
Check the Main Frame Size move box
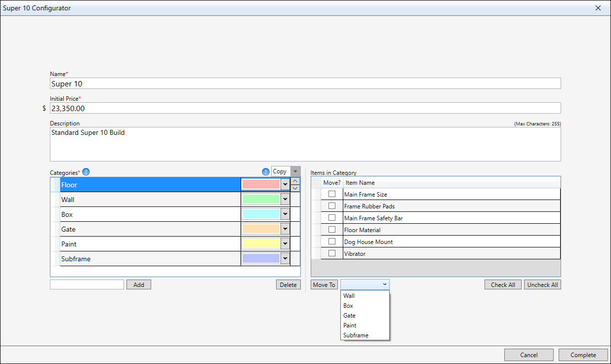(332, 194)
